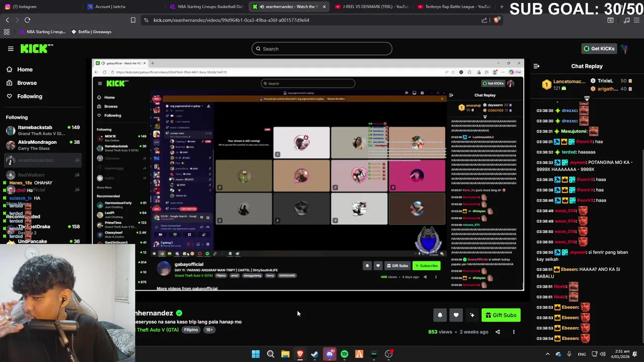Click the kick.com URL address bar
This screenshot has width=644, height=362.
pyautogui.click(x=231, y=20)
